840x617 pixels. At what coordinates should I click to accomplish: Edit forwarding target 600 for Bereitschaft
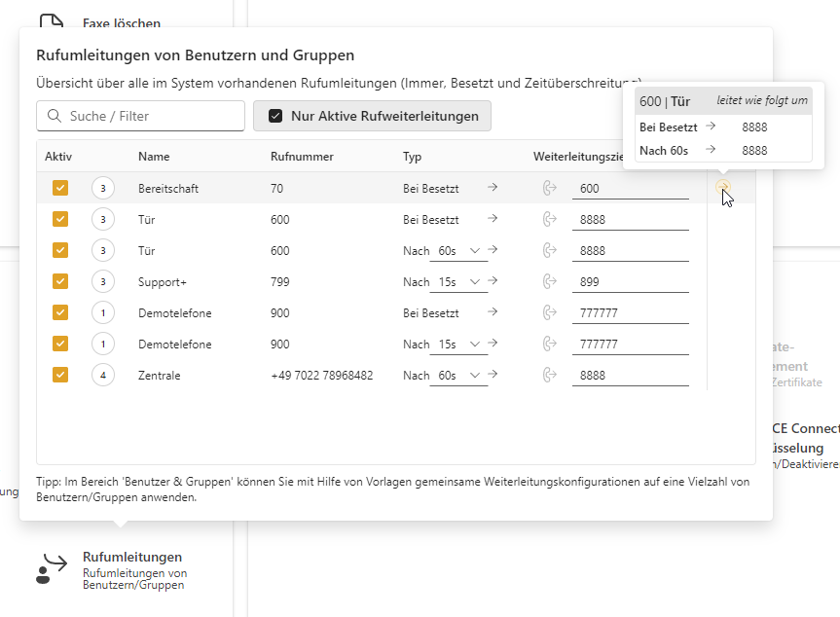coord(631,189)
